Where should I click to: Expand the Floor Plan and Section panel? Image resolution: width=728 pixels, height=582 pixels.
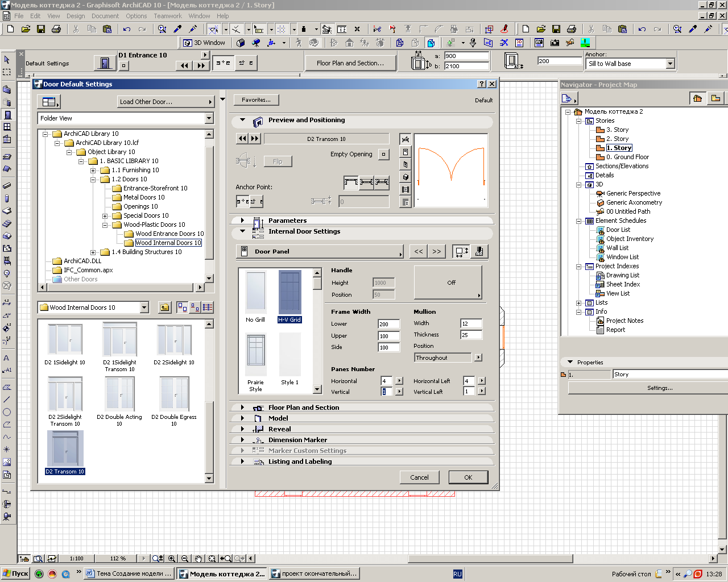click(243, 408)
